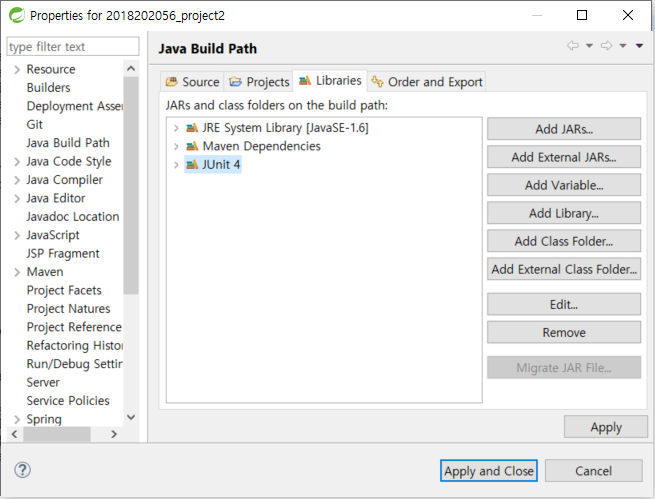
Task: Click the Apply and Close button
Action: click(x=489, y=471)
